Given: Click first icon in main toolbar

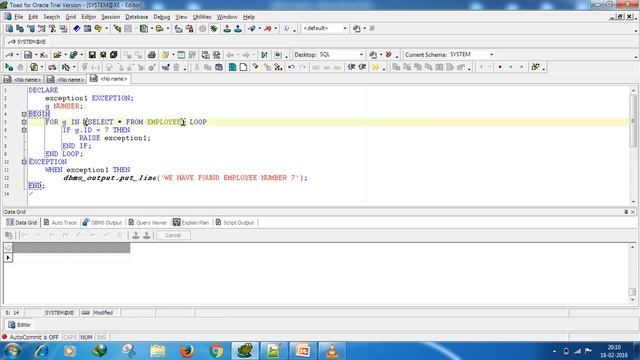Looking at the screenshot, I should pos(9,29).
